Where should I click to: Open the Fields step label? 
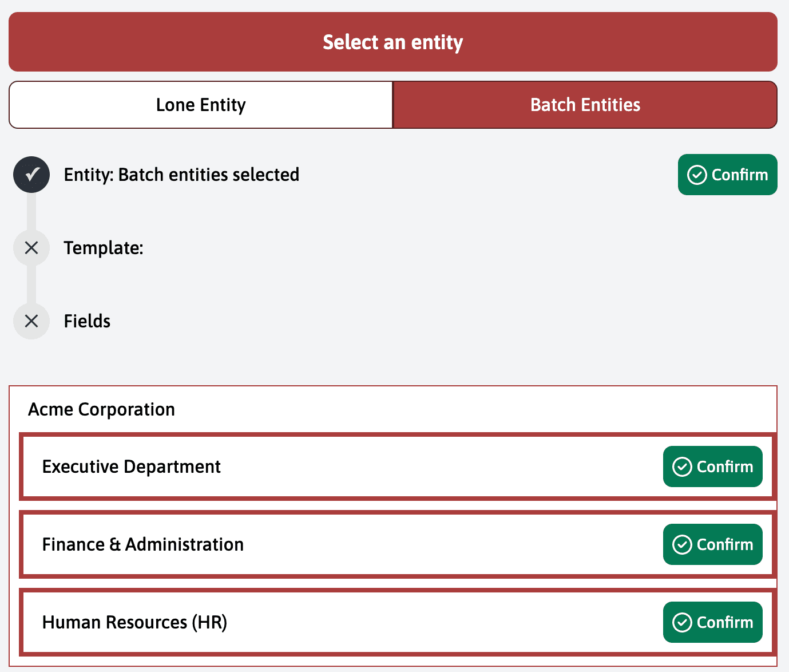pos(87,321)
